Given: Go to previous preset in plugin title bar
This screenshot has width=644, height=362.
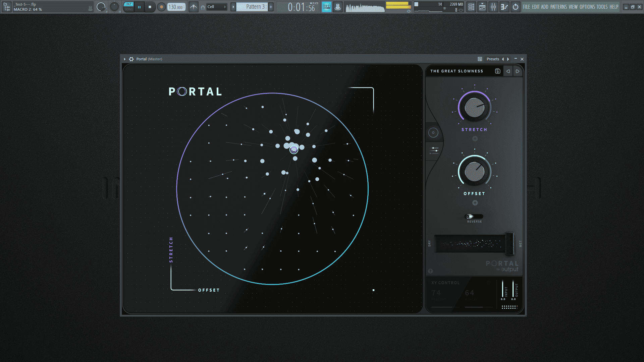Looking at the screenshot, I should (x=503, y=59).
